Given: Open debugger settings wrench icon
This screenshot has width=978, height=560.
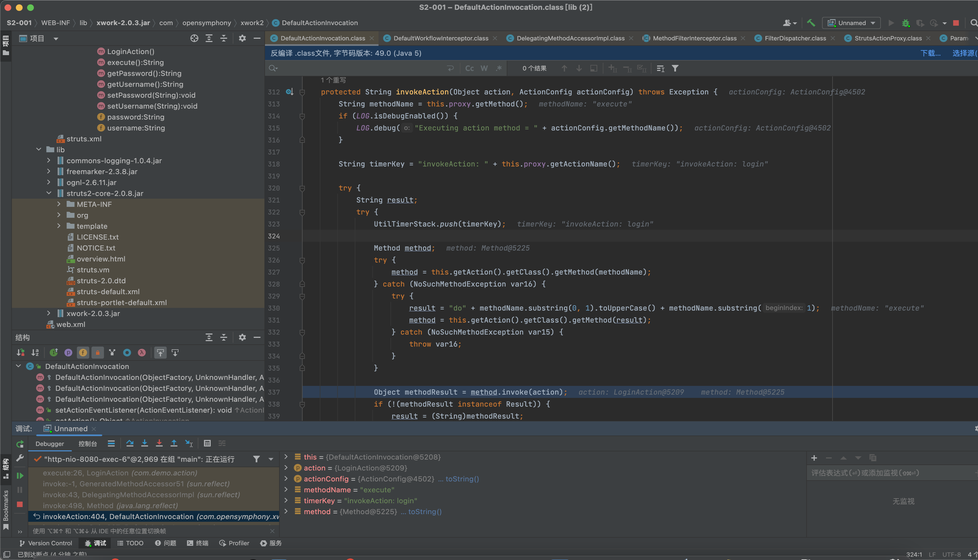Looking at the screenshot, I should [20, 458].
